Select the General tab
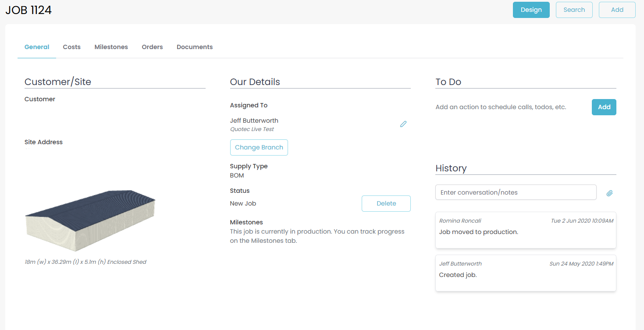Viewport: 644px width, 330px height. [37, 47]
